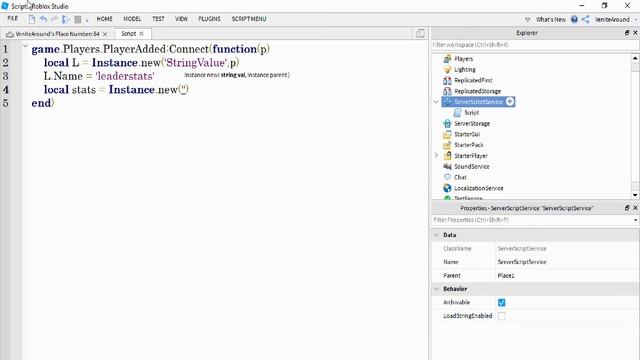640x360 pixels.
Task: Collapse the Data properties section
Action: 436,235
